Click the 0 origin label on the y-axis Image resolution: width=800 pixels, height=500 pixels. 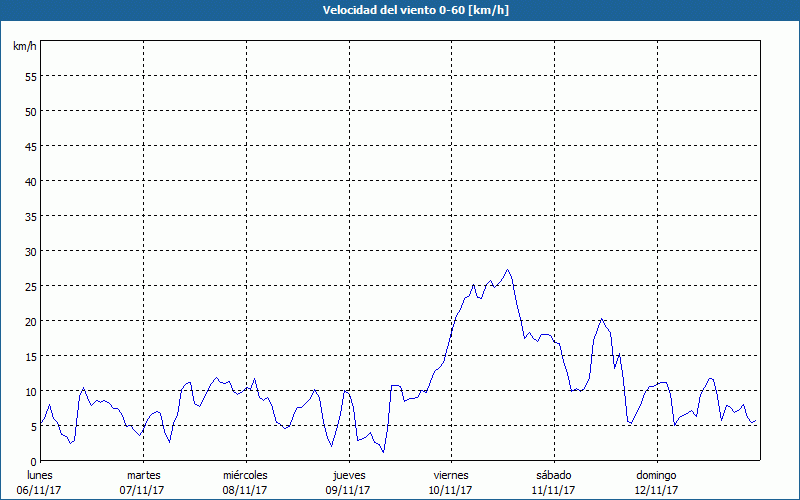(x=33, y=461)
